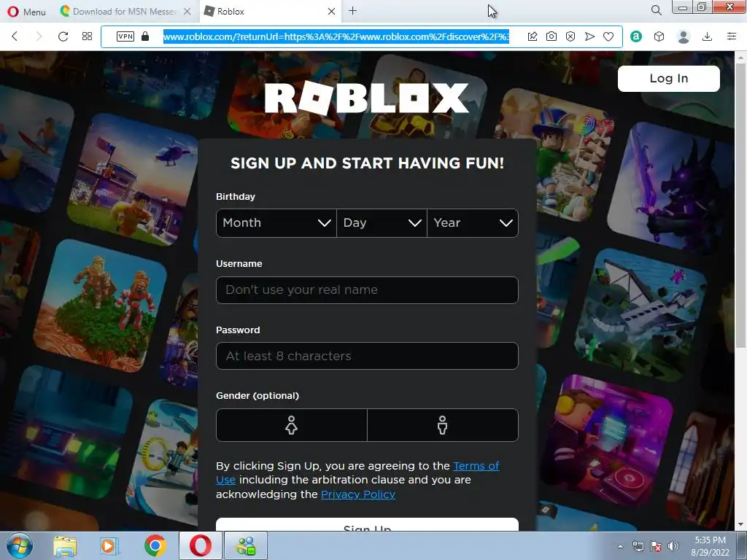
Task: Click the Username input field
Action: [367, 290]
